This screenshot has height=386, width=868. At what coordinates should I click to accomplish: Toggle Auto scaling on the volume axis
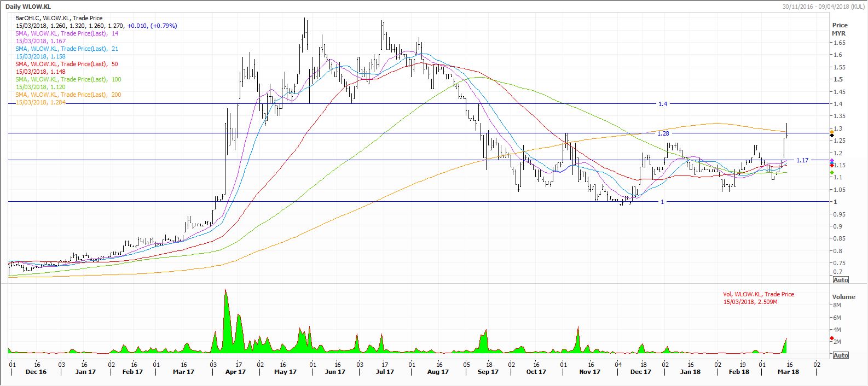point(840,355)
